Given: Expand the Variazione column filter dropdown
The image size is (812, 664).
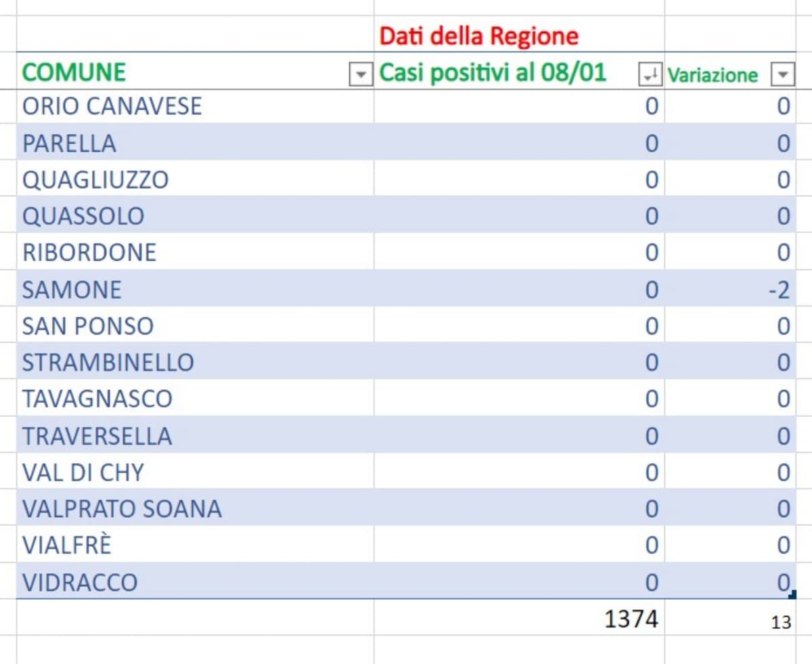Looking at the screenshot, I should coord(783,74).
